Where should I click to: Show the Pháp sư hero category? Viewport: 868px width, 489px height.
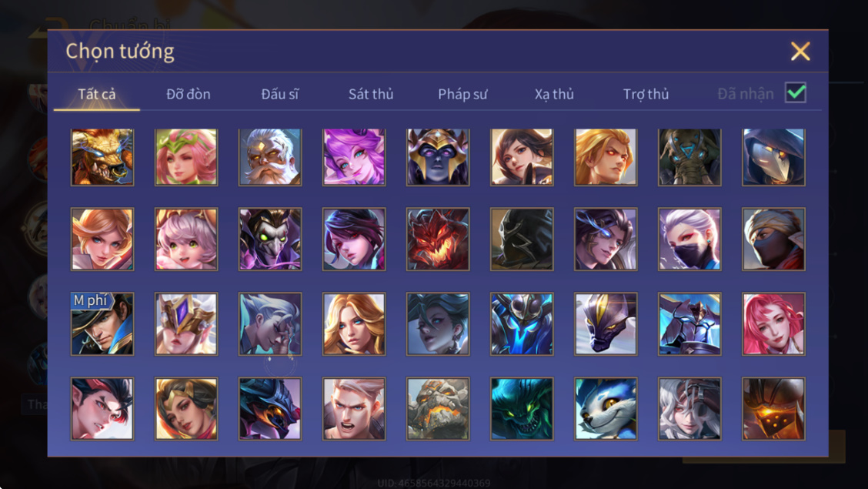[x=462, y=94]
